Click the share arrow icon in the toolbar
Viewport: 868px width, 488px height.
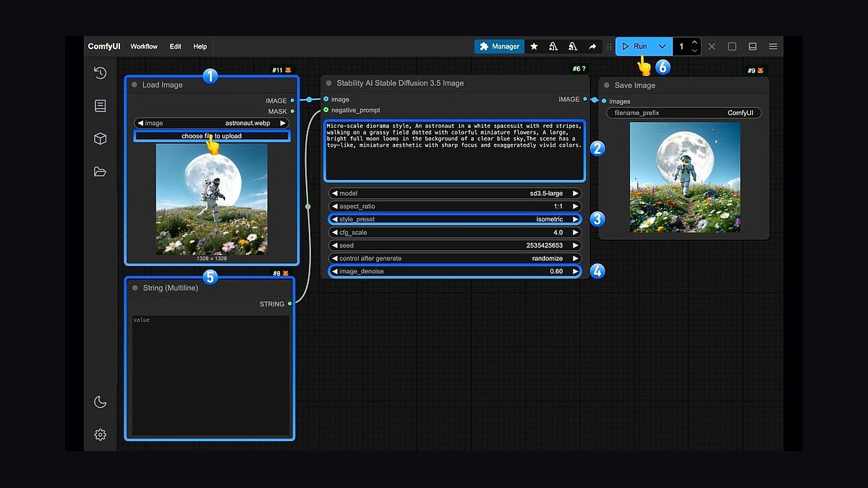point(592,46)
